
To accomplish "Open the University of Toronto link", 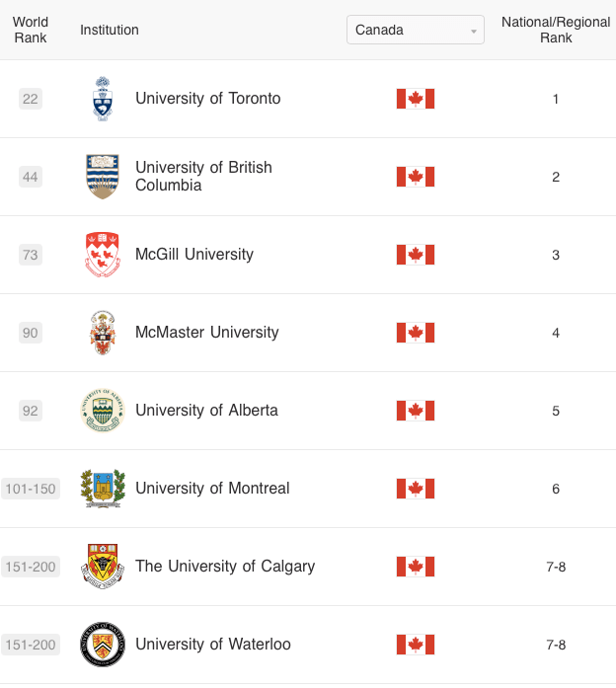I will pyautogui.click(x=207, y=99).
